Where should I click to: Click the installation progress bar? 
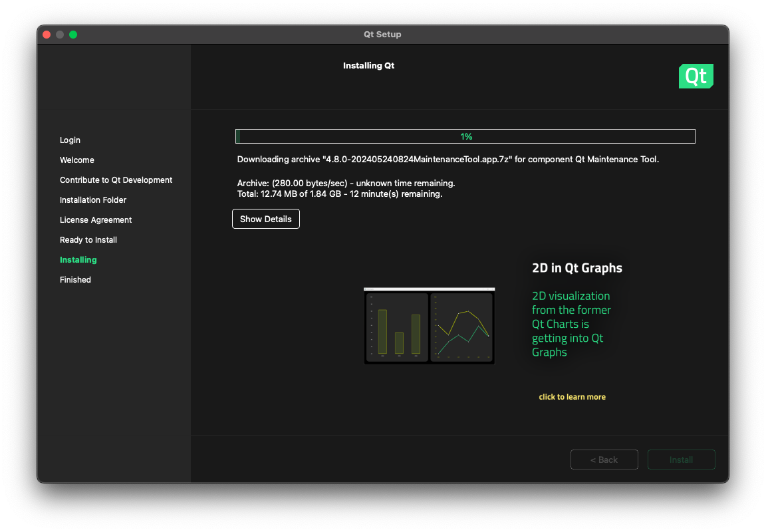[x=465, y=136]
